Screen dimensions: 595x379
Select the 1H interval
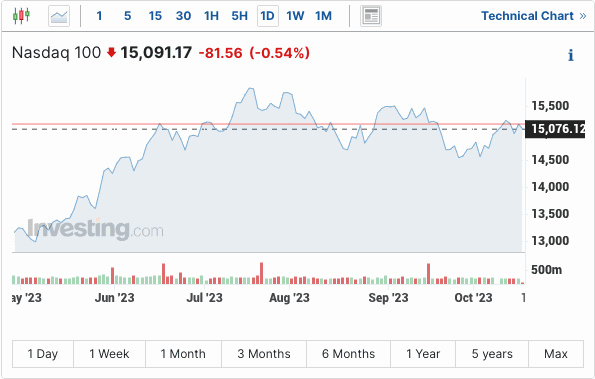coord(211,16)
